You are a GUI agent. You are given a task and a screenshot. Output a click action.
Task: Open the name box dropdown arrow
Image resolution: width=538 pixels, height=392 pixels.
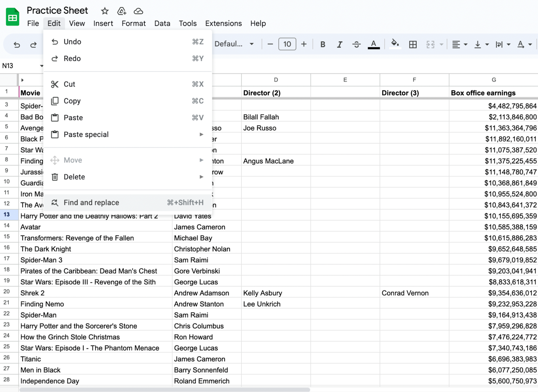pyautogui.click(x=42, y=66)
